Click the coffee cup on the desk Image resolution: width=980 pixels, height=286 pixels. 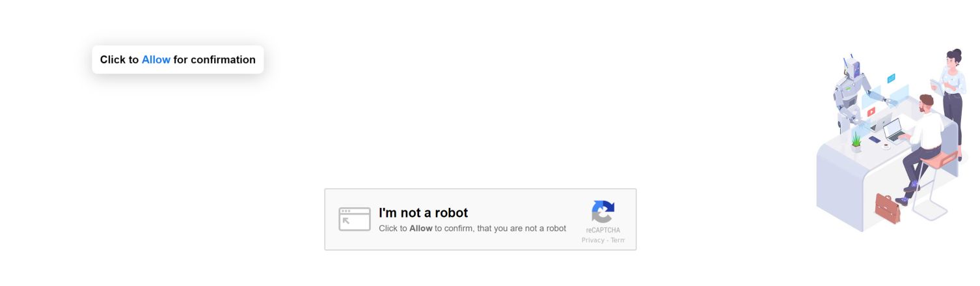coord(886,145)
